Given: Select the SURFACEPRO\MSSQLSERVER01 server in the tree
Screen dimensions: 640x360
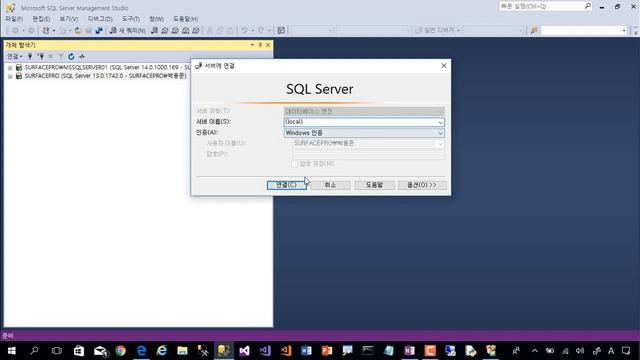Looking at the screenshot, I should [x=108, y=67].
